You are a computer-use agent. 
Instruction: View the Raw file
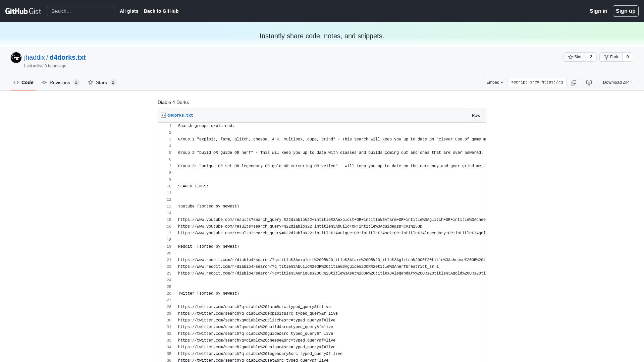tap(476, 116)
